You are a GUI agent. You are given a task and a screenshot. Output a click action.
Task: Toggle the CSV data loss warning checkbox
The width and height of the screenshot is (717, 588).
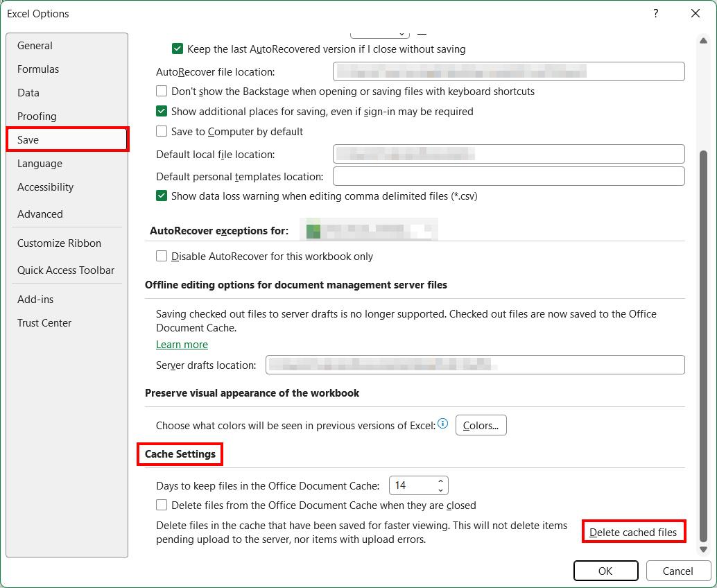click(162, 196)
